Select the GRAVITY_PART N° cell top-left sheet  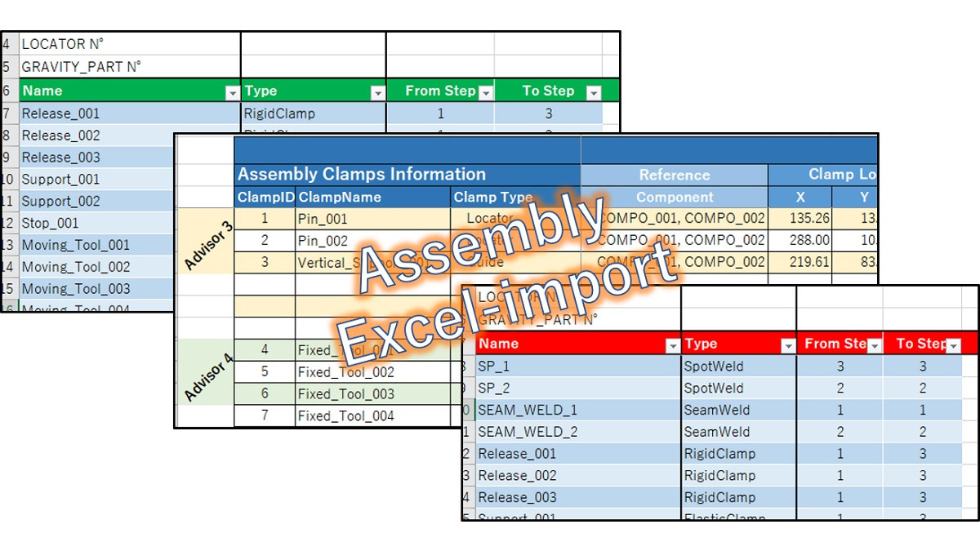[x=129, y=67]
